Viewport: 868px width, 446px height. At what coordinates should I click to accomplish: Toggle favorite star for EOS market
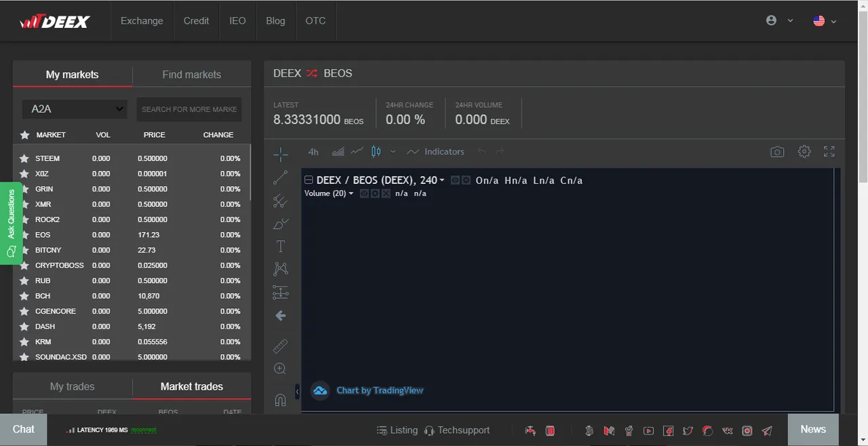[x=24, y=235]
